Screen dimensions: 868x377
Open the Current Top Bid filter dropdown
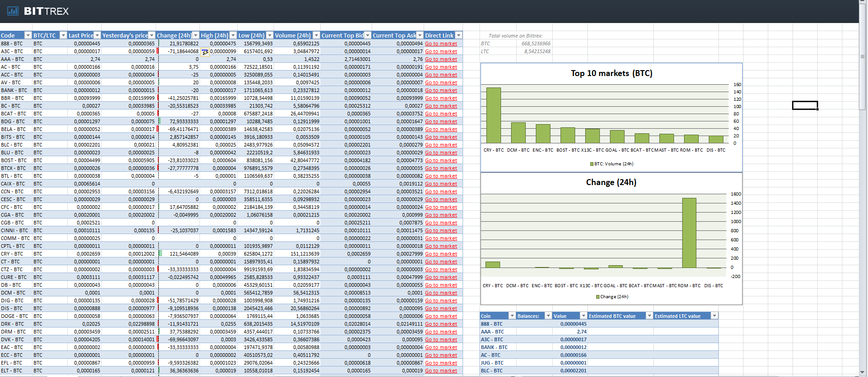coord(367,35)
